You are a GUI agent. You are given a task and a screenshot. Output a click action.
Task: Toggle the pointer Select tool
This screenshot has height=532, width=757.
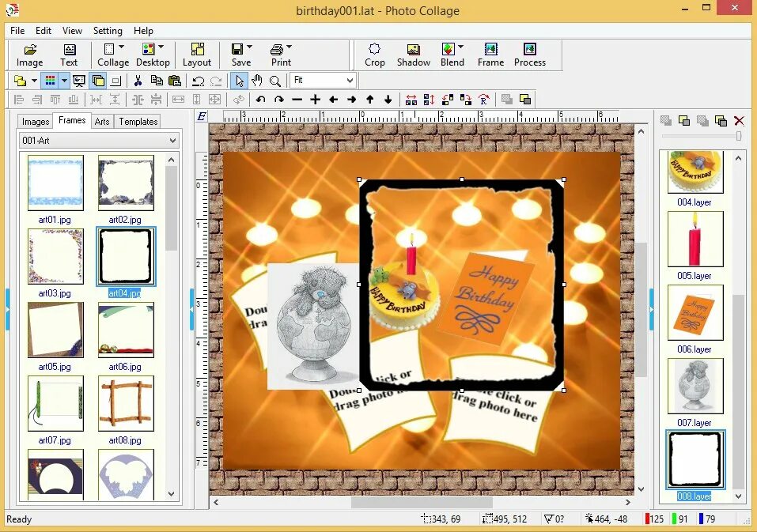click(x=240, y=81)
